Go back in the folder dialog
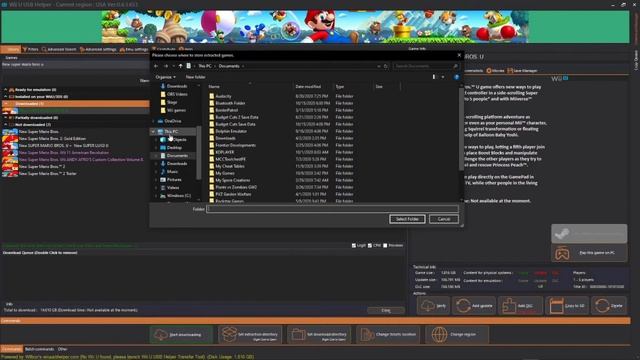640x360 pixels. (156, 66)
